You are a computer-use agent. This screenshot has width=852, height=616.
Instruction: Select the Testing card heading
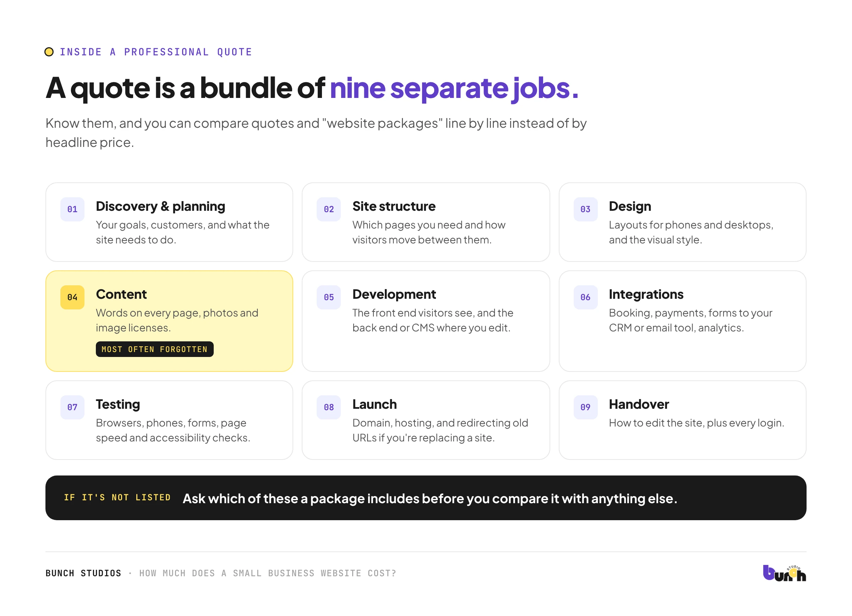pyautogui.click(x=118, y=404)
